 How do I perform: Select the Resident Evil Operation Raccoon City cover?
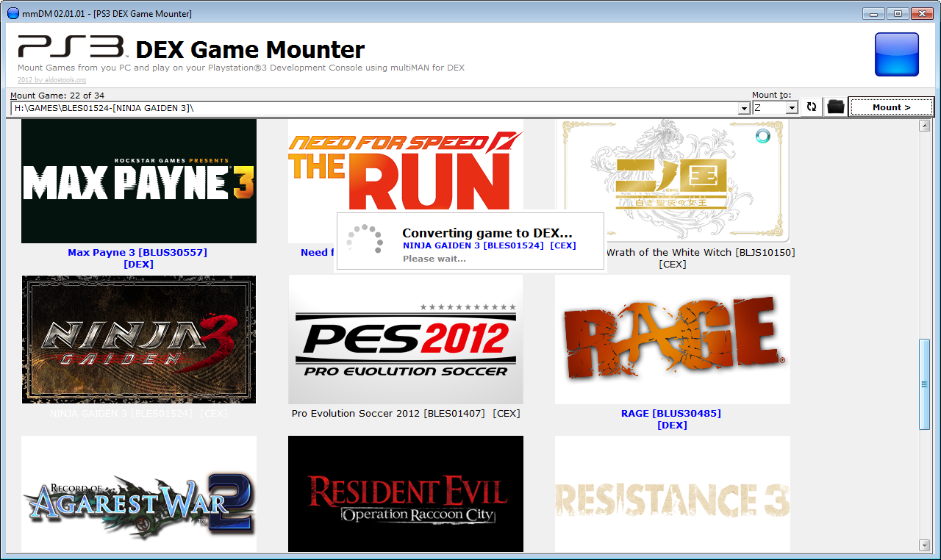[x=406, y=494]
